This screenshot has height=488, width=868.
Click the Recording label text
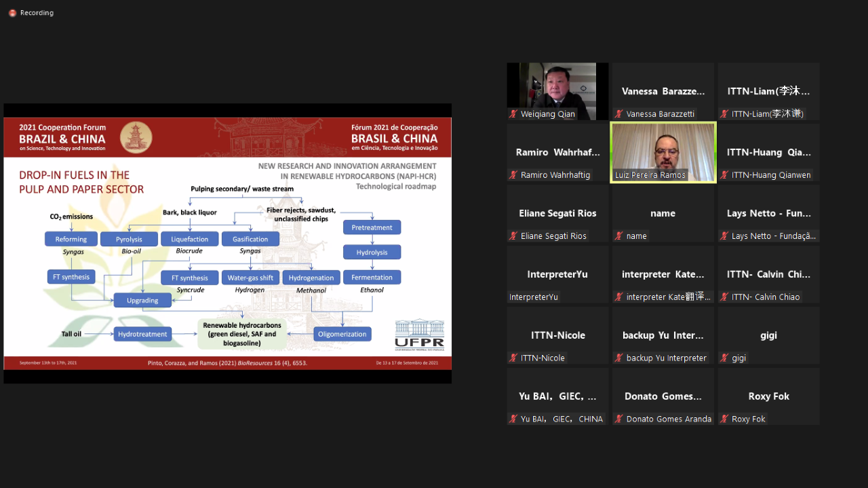[x=37, y=13]
